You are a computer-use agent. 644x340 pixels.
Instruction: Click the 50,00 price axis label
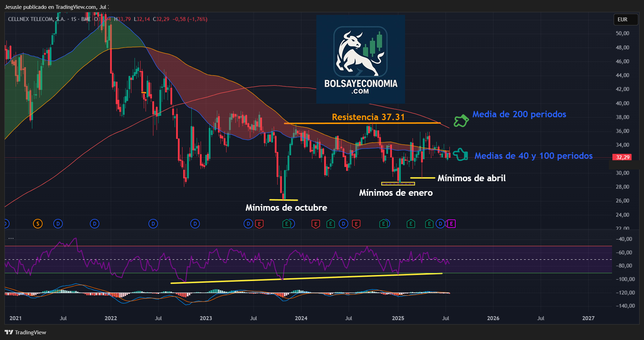pos(622,33)
